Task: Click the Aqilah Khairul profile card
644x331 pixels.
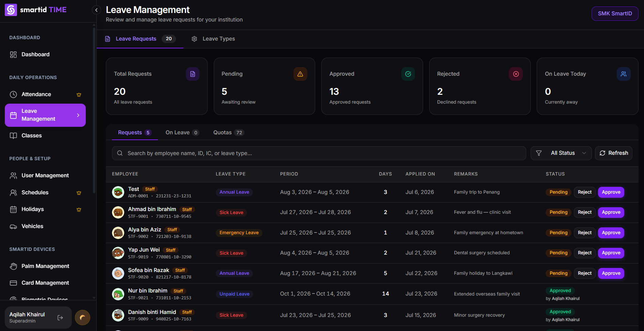Action: pyautogui.click(x=38, y=318)
